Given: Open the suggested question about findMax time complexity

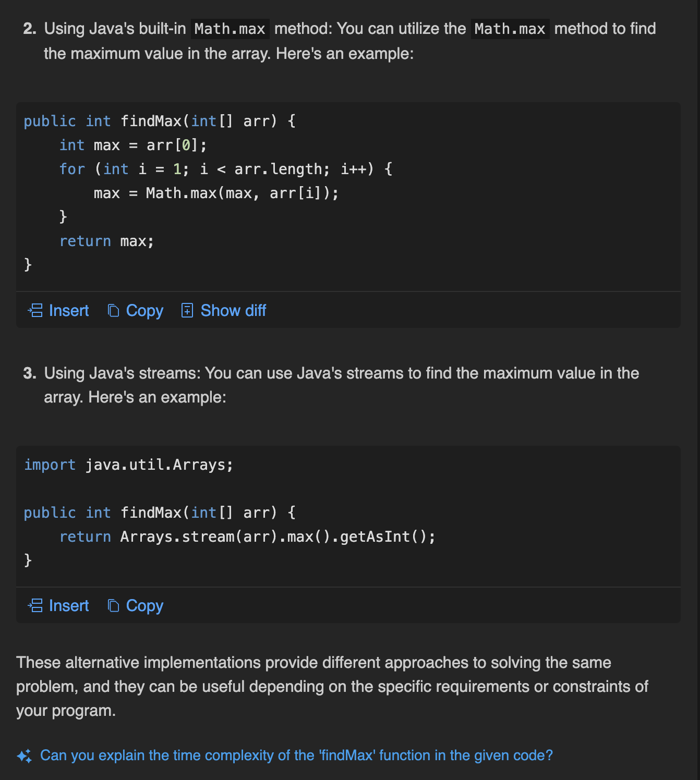Looking at the screenshot, I should (x=296, y=755).
